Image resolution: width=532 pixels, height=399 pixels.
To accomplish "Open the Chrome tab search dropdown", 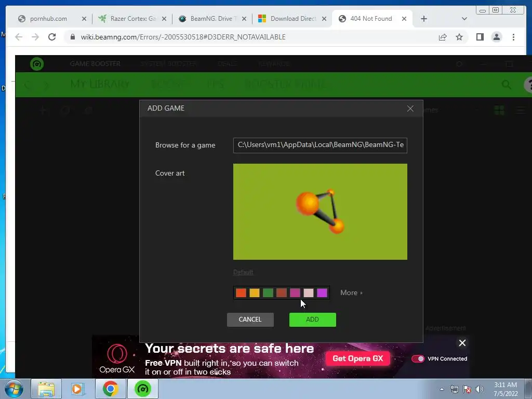I will [464, 19].
